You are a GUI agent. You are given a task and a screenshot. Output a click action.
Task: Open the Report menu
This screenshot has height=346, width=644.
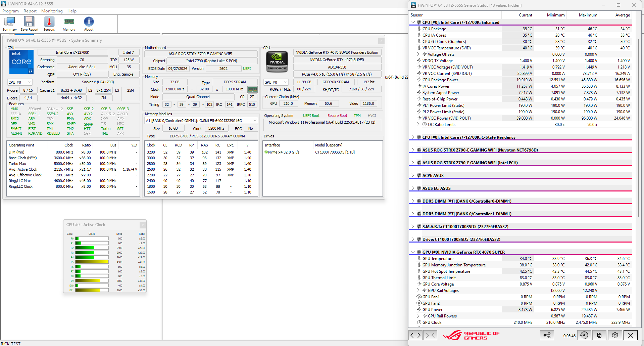(30, 11)
